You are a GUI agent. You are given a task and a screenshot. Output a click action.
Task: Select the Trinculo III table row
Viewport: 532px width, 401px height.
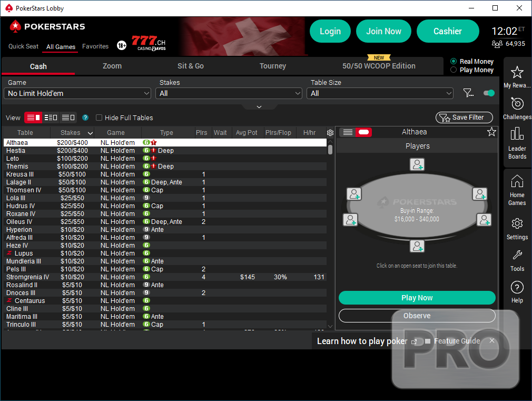click(x=165, y=325)
